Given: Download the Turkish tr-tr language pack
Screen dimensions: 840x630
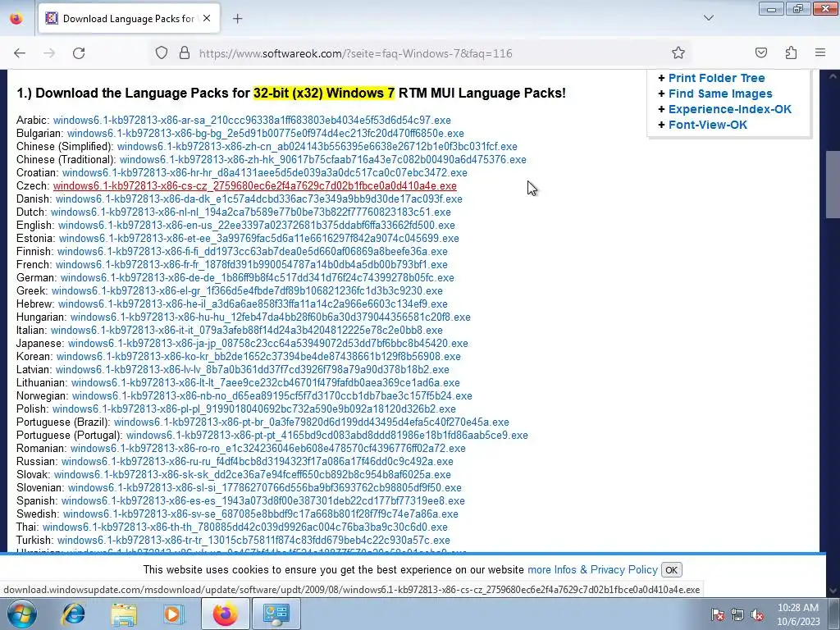Looking at the screenshot, I should point(253,540).
